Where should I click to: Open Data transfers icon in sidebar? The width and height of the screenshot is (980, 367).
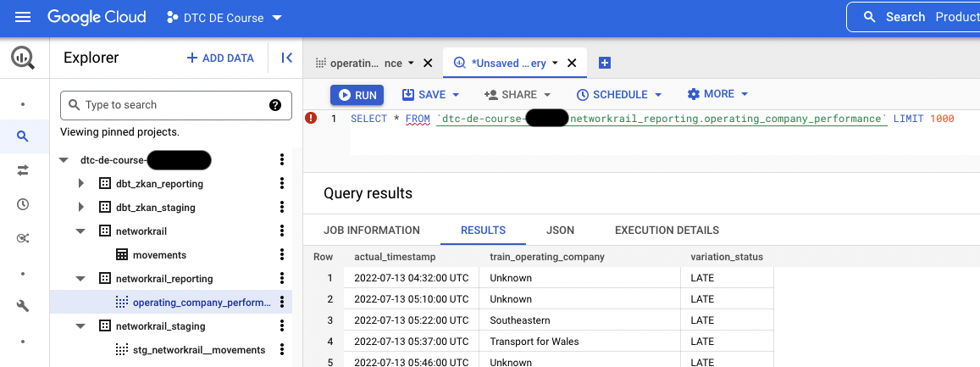[23, 170]
